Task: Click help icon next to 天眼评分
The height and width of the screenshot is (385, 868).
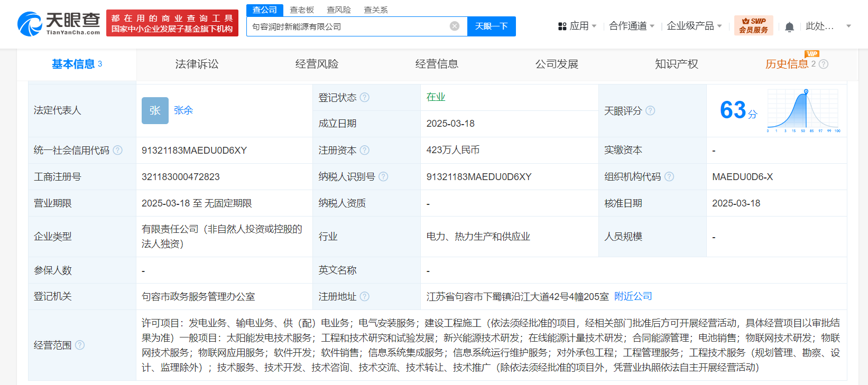Action: point(650,111)
